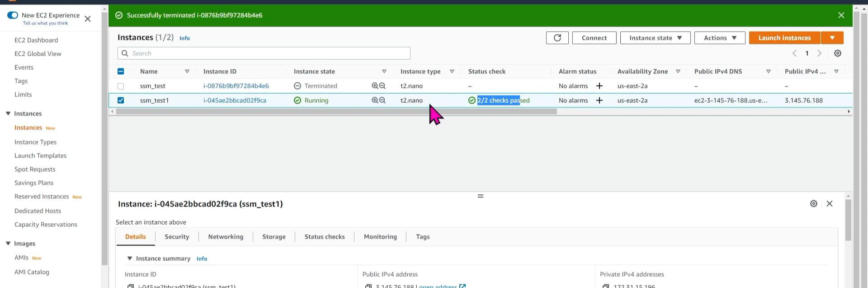This screenshot has width=868, height=288.
Task: Open Info link beside Instance summary
Action: pos(202,259)
